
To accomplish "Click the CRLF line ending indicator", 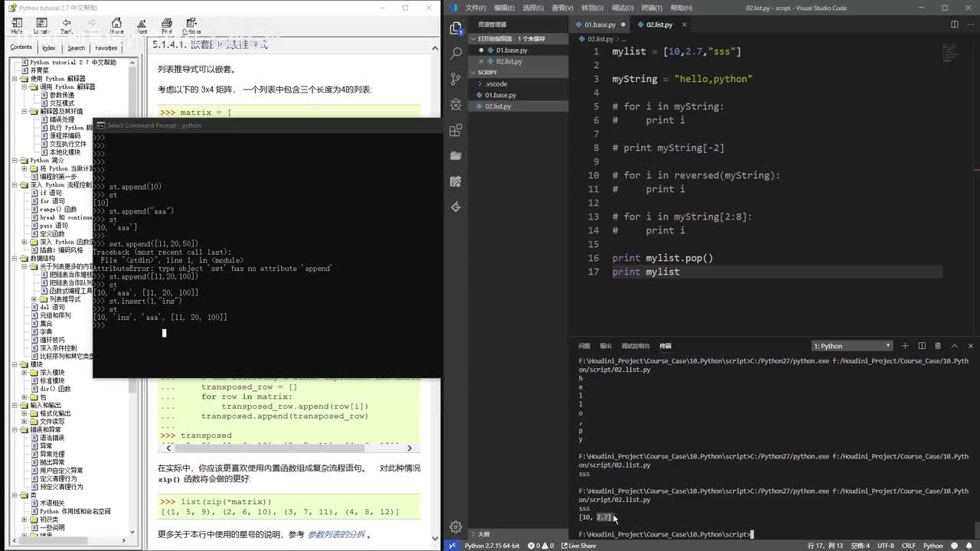I will pos(909,546).
